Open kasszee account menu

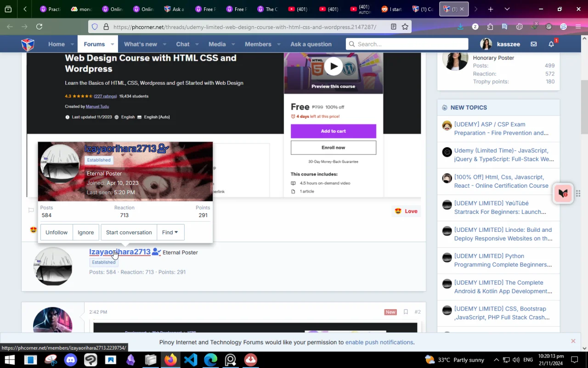(x=500, y=44)
